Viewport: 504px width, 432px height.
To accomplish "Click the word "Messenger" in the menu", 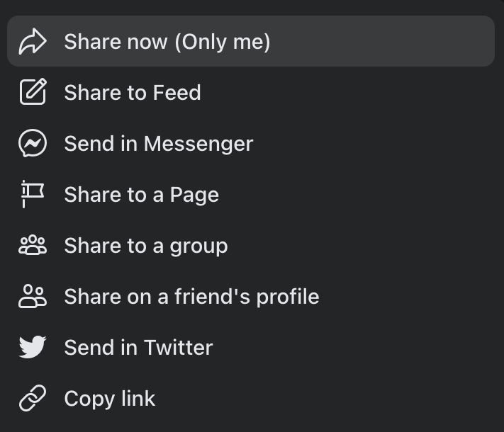I will 198,144.
